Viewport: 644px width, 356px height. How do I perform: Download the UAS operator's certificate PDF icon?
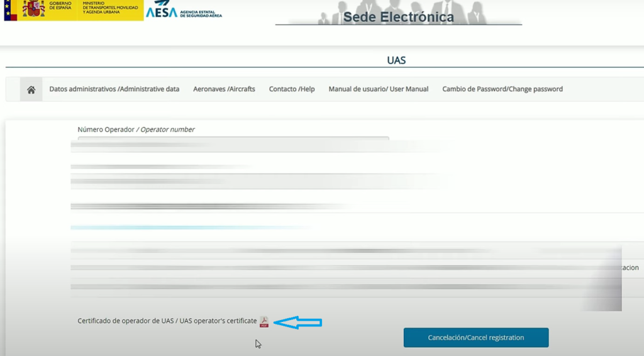pyautogui.click(x=264, y=321)
